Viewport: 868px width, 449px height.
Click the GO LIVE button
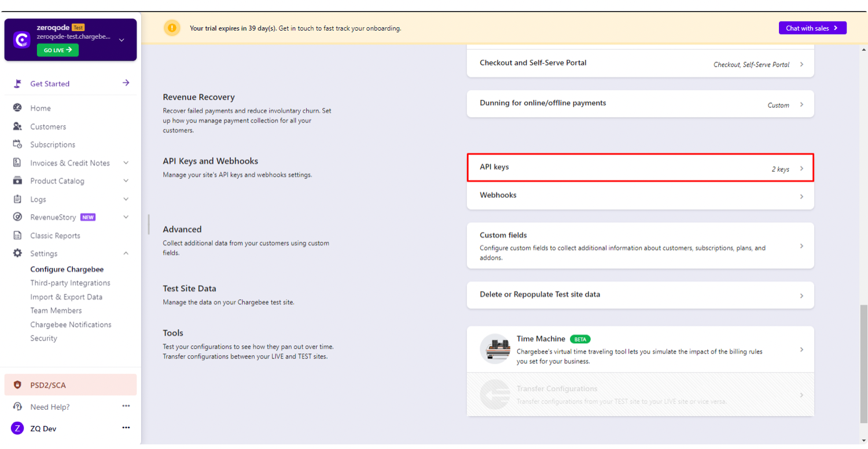(x=58, y=50)
